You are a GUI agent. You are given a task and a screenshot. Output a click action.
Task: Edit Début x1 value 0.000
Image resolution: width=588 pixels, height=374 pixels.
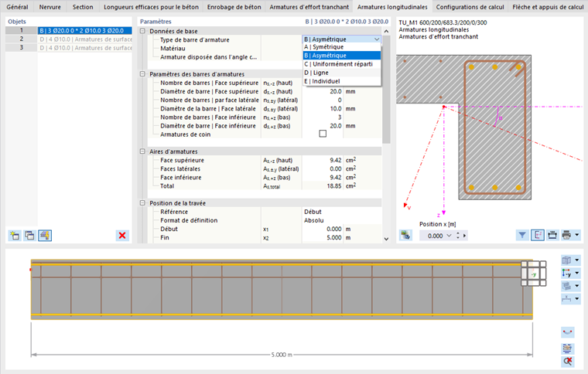pos(323,229)
